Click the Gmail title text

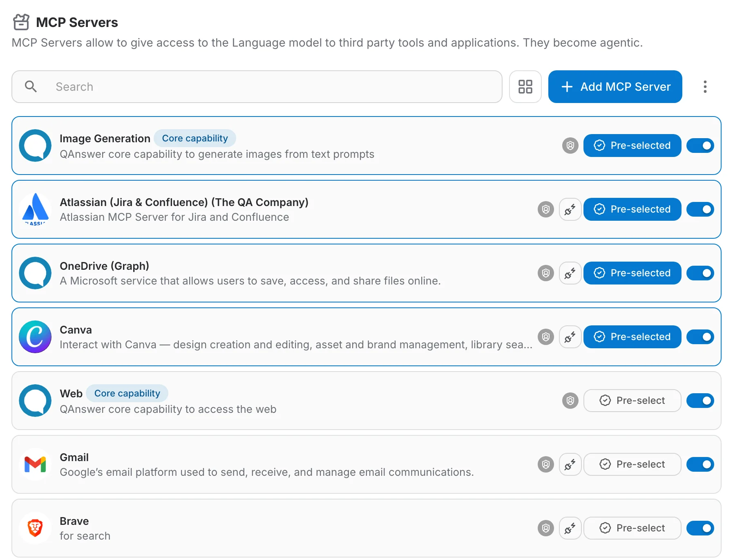[74, 457]
